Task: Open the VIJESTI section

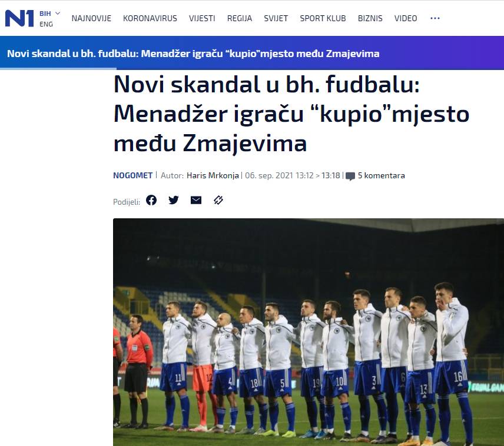Action: coord(202,18)
